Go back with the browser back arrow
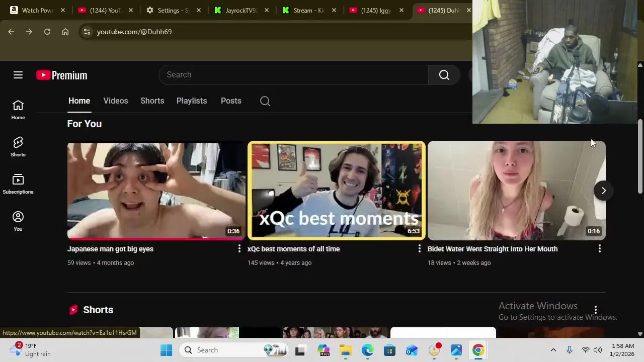Screen dimensions: 644x362 (x=11, y=32)
